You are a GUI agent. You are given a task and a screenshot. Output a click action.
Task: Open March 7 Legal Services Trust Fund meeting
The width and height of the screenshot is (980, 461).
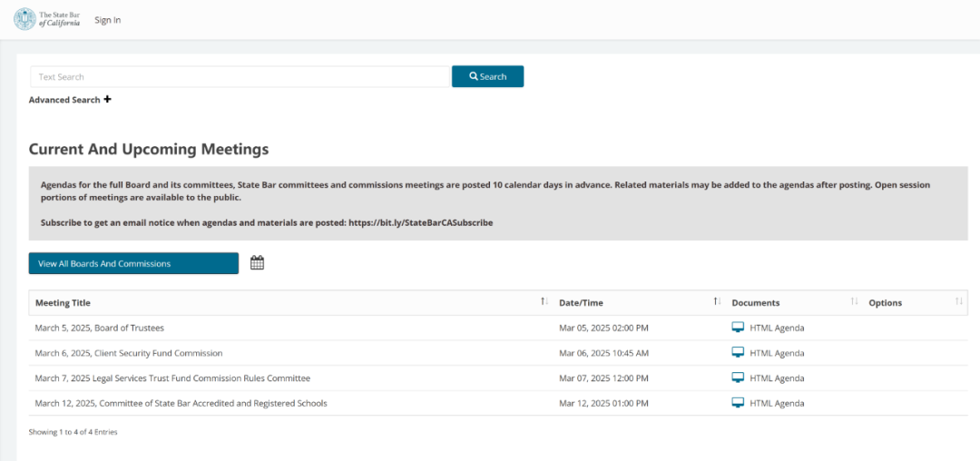[172, 378]
